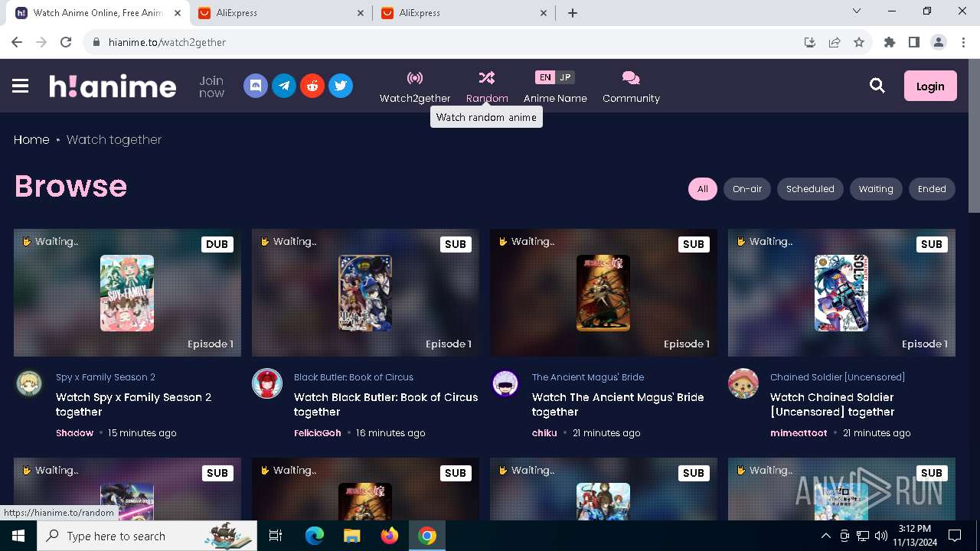Open Spy x Family room thumbnail
980x551 pixels.
coord(127,292)
